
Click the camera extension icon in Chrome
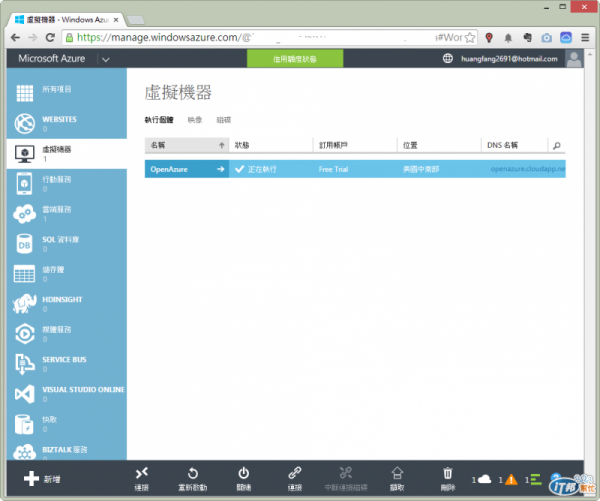point(546,38)
